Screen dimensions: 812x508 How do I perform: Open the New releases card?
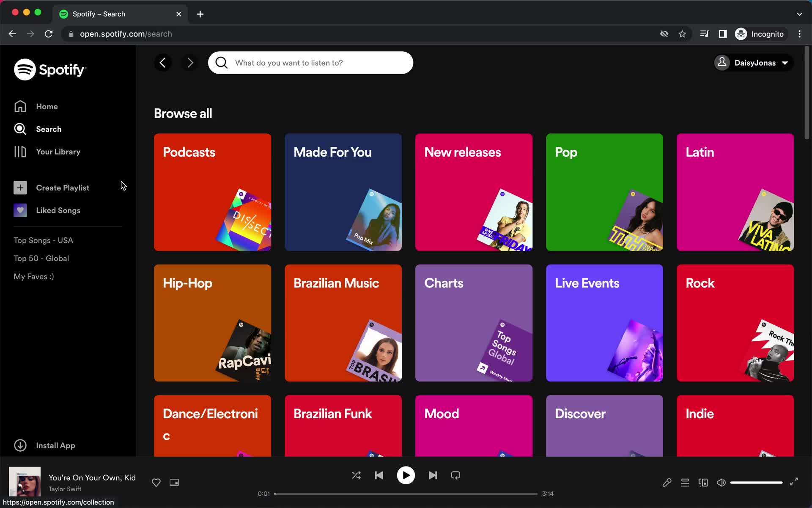[x=474, y=192]
